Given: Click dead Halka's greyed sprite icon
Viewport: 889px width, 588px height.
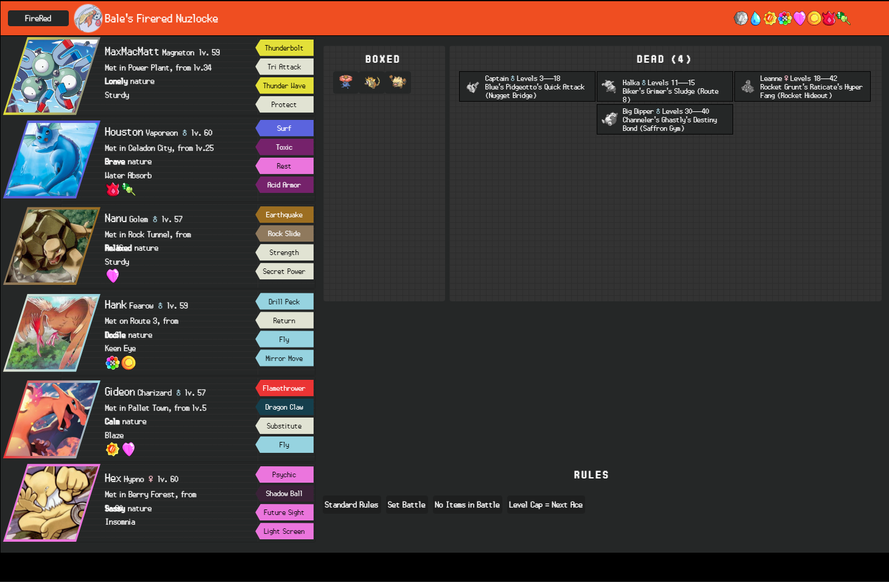Looking at the screenshot, I should click(610, 87).
